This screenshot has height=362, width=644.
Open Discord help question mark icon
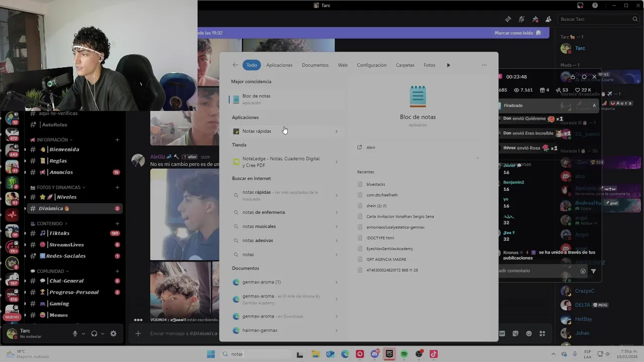[595, 6]
